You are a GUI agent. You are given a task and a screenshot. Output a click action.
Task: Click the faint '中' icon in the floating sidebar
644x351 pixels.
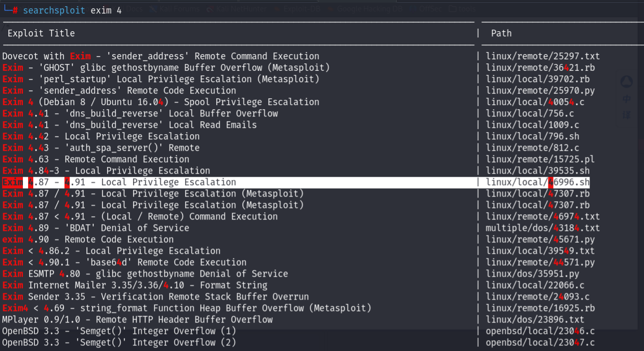click(x=626, y=99)
